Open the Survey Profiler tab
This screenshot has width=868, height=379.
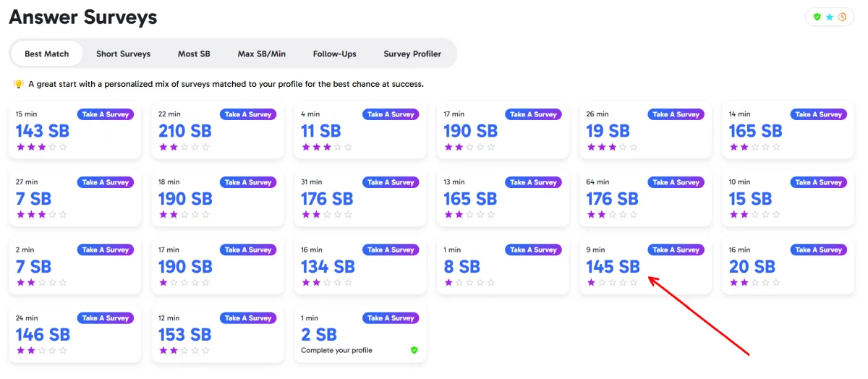click(412, 54)
